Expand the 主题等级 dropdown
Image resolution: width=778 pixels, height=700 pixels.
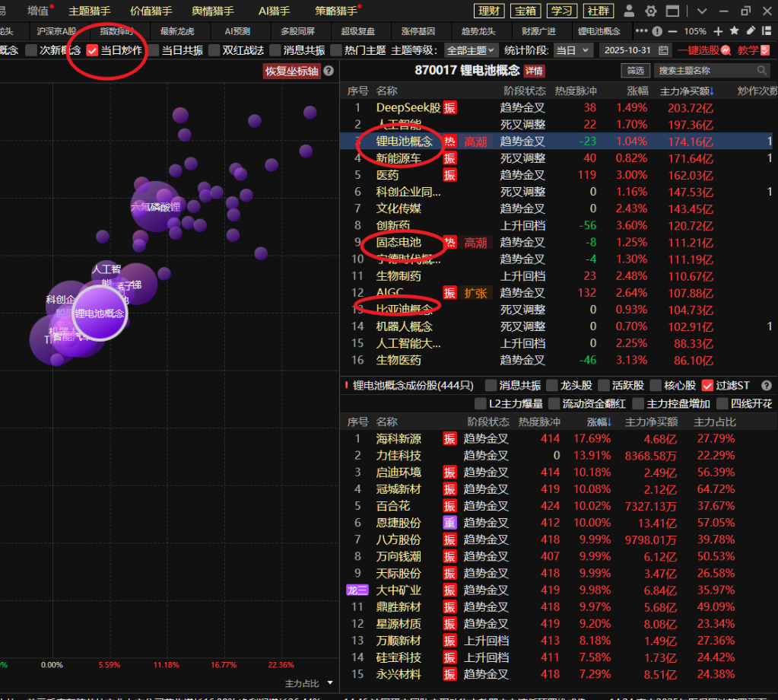tap(470, 50)
